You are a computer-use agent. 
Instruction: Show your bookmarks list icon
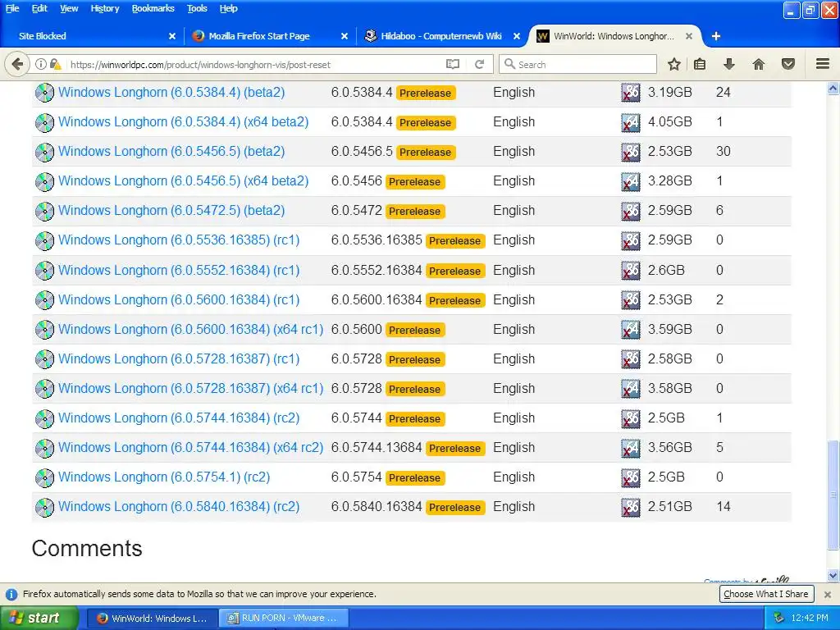click(x=700, y=64)
